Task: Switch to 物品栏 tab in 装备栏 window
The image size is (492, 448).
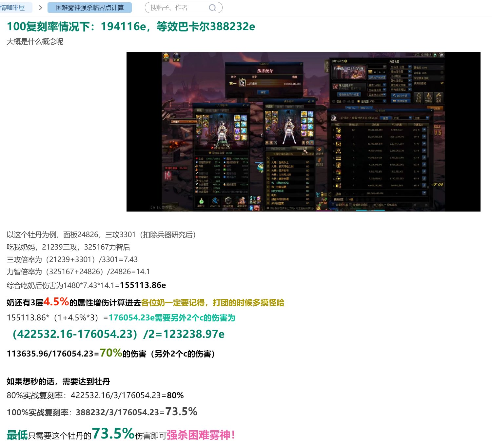Action: click(x=270, y=107)
